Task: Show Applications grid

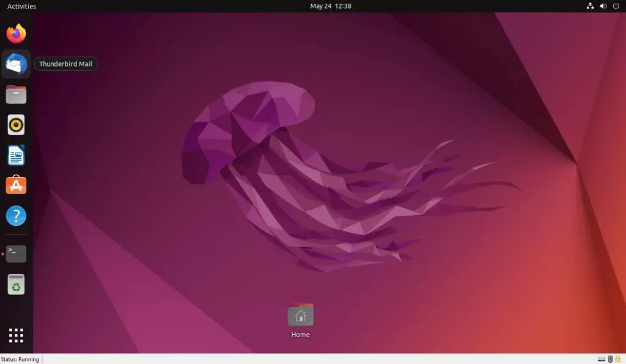Action: (16, 336)
